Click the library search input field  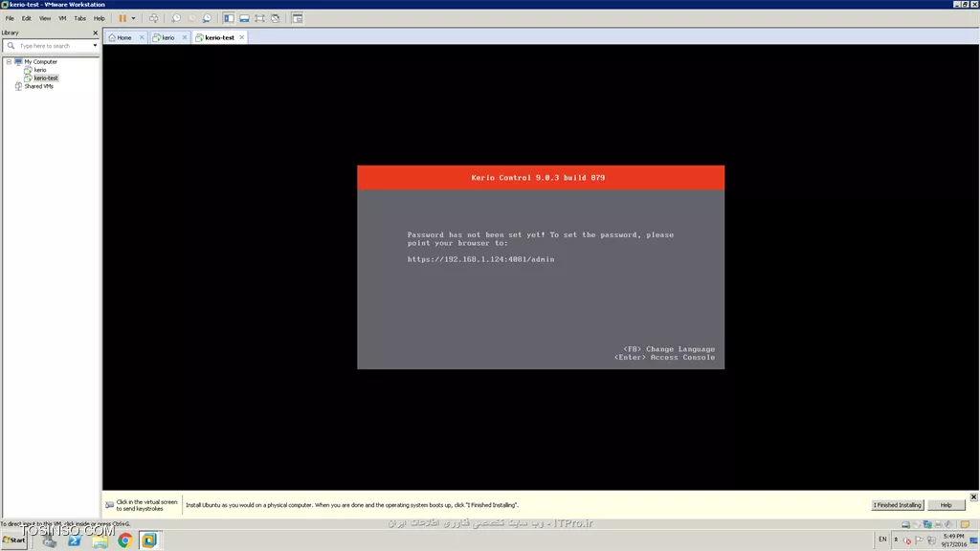pyautogui.click(x=53, y=46)
